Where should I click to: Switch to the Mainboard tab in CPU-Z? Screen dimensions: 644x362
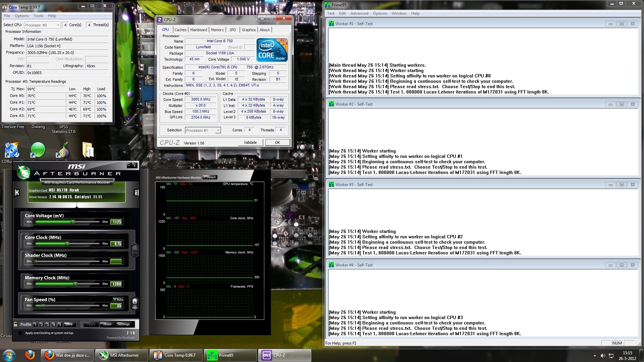point(199,30)
